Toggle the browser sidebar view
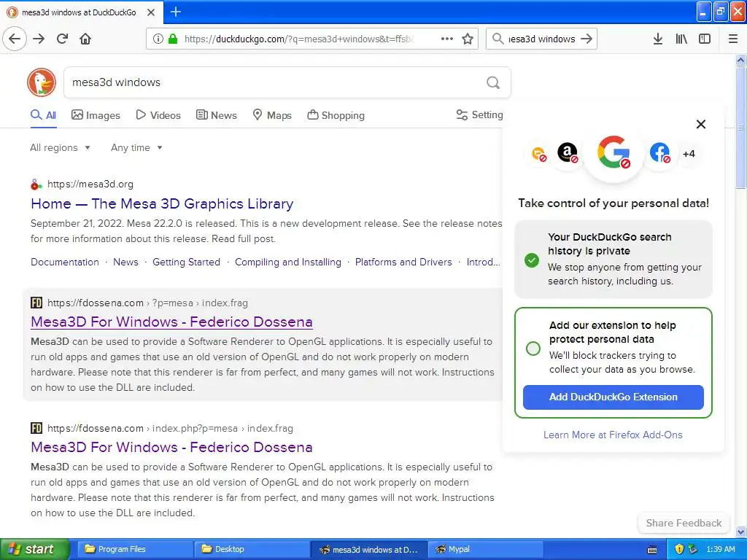747x560 pixels. [705, 39]
